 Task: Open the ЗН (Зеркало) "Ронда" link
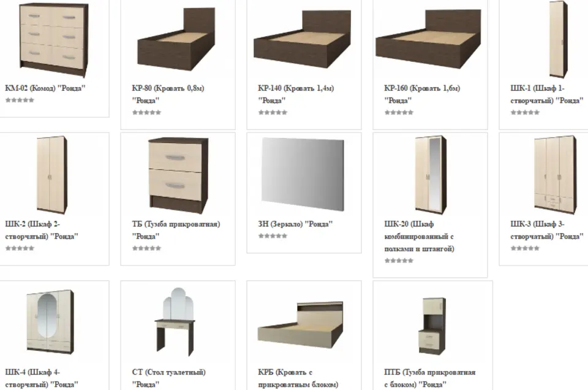tap(295, 224)
